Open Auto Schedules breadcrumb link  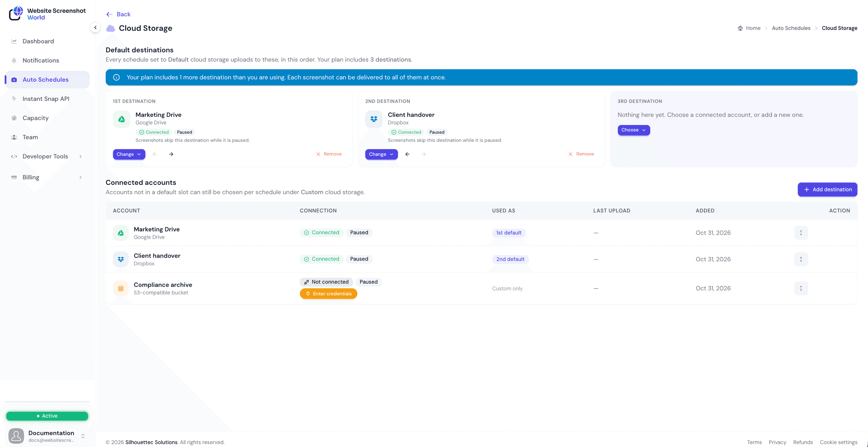pyautogui.click(x=791, y=28)
